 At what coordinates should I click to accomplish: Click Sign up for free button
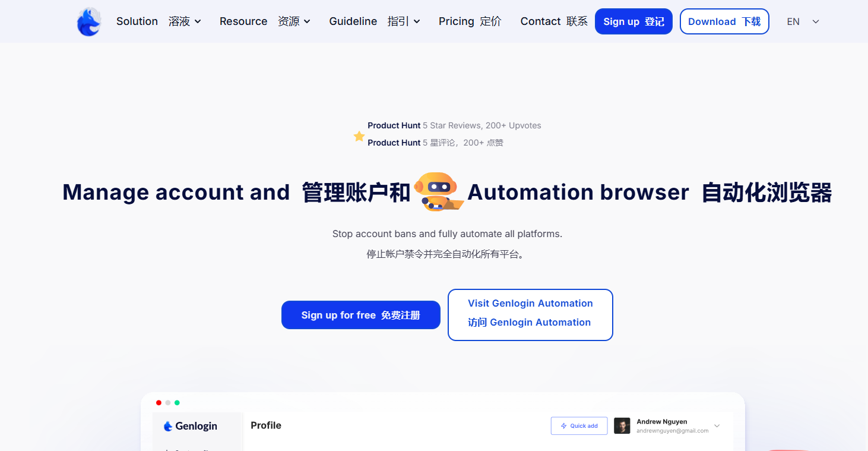point(361,315)
